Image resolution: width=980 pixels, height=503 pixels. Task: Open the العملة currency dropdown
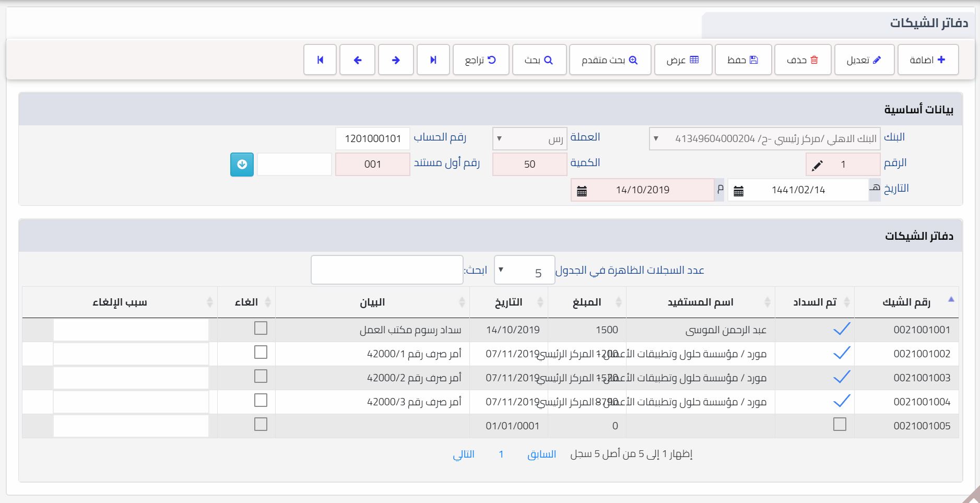coord(529,139)
